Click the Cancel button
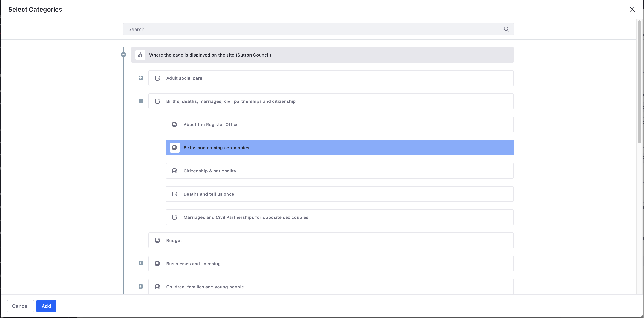 pos(20,306)
